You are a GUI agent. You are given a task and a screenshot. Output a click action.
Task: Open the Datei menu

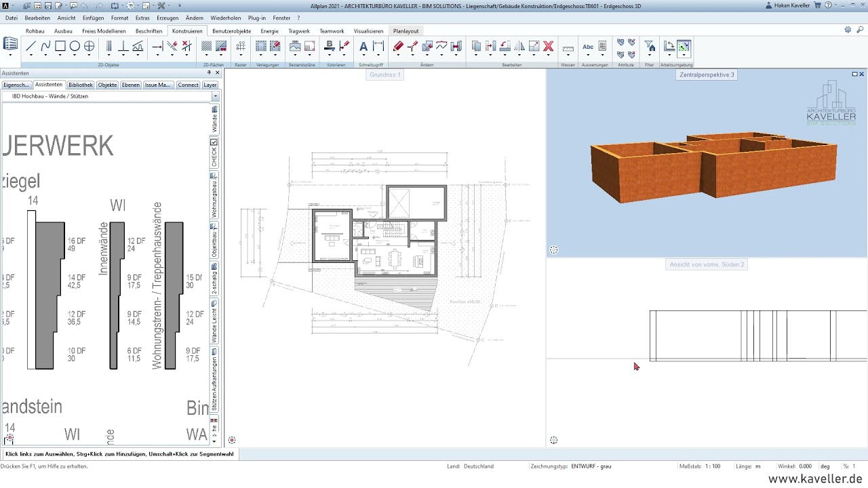(12, 18)
